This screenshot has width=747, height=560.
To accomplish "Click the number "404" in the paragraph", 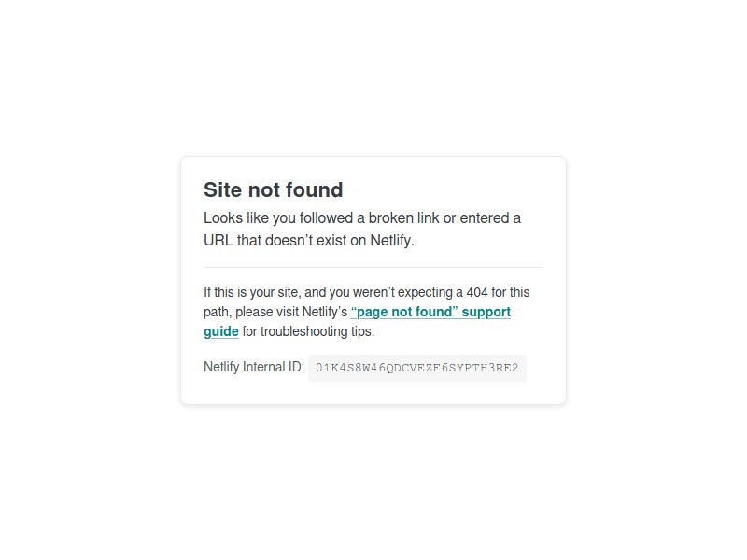I will click(477, 292).
